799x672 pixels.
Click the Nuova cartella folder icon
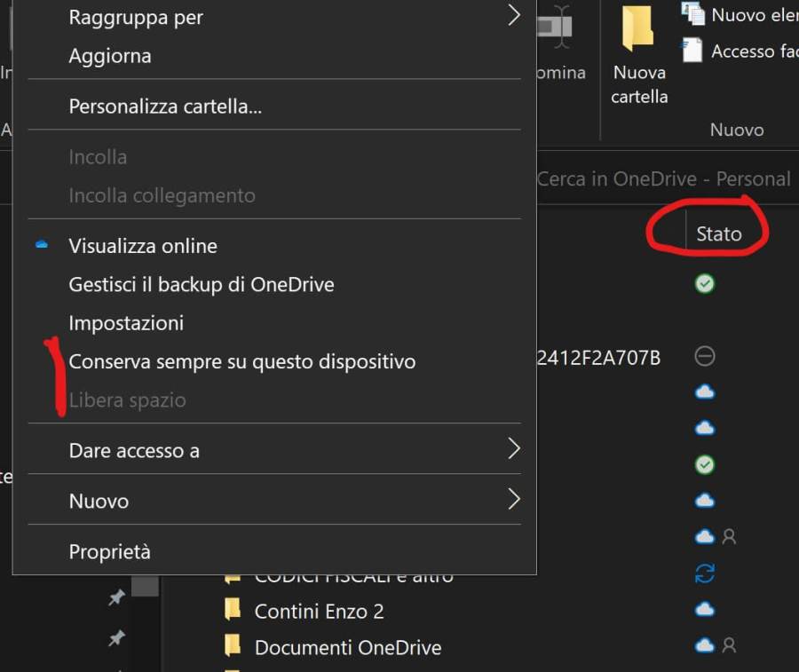pyautogui.click(x=638, y=30)
